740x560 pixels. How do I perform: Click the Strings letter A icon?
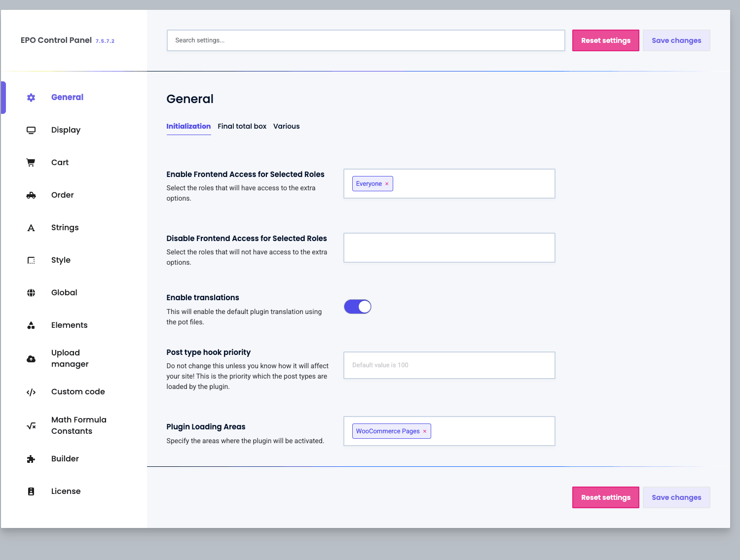coord(31,228)
